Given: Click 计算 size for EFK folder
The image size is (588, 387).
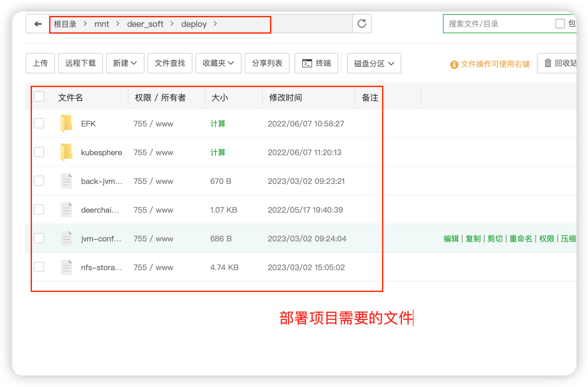Looking at the screenshot, I should tap(218, 124).
